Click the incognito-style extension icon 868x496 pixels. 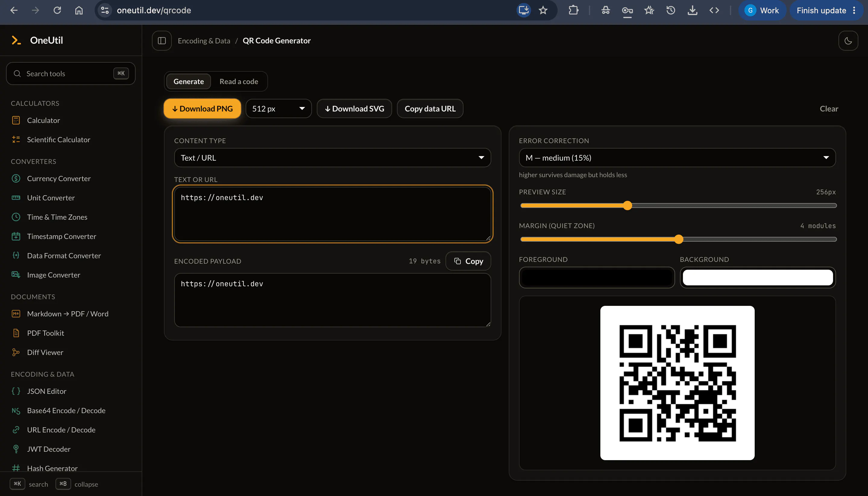point(606,10)
